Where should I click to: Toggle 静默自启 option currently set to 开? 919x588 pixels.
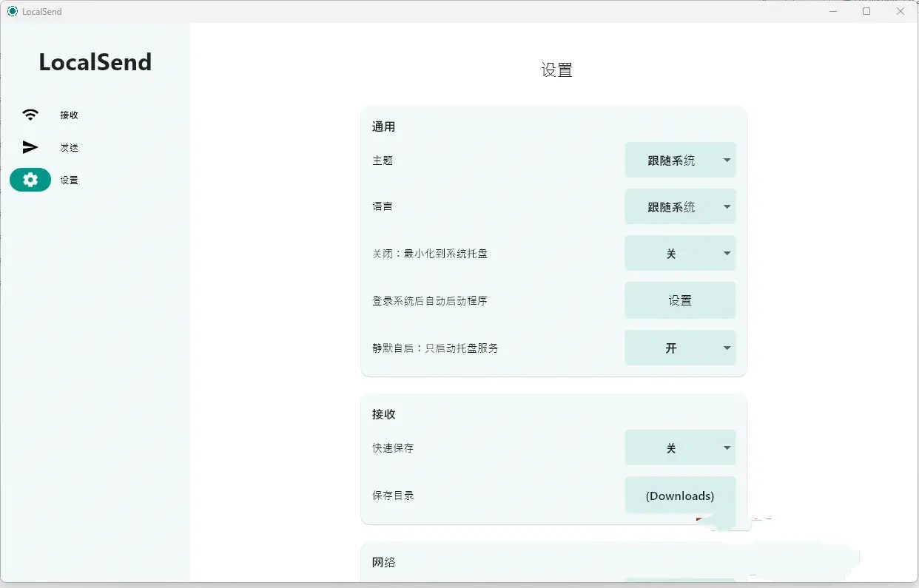[x=679, y=348]
